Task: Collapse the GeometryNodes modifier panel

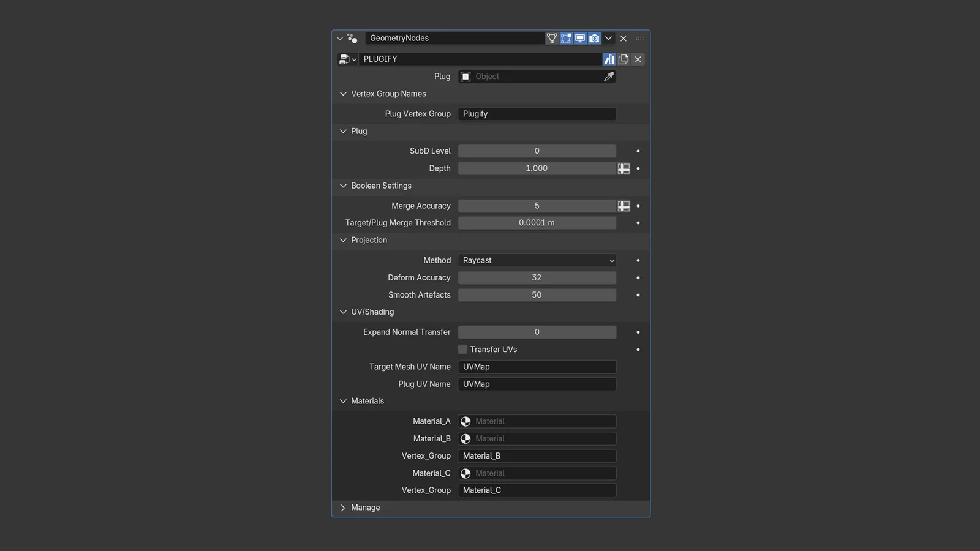Action: 339,38
